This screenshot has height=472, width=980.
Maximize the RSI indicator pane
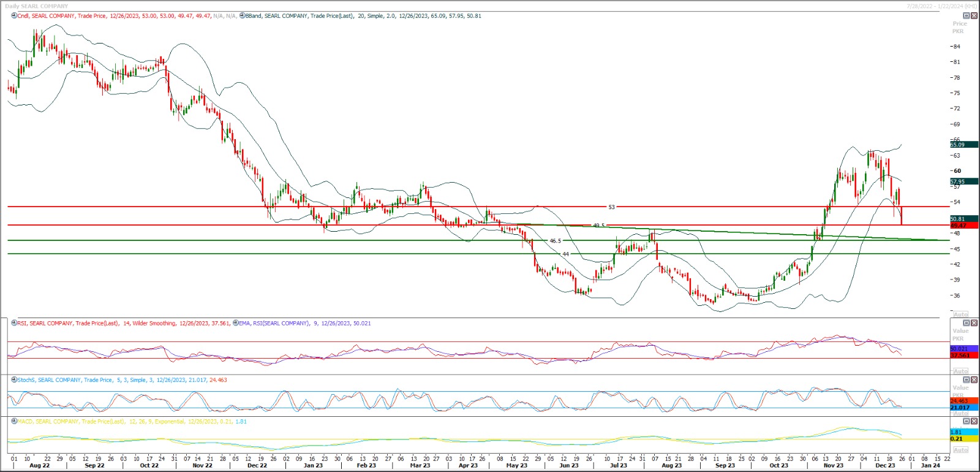[x=967, y=323]
